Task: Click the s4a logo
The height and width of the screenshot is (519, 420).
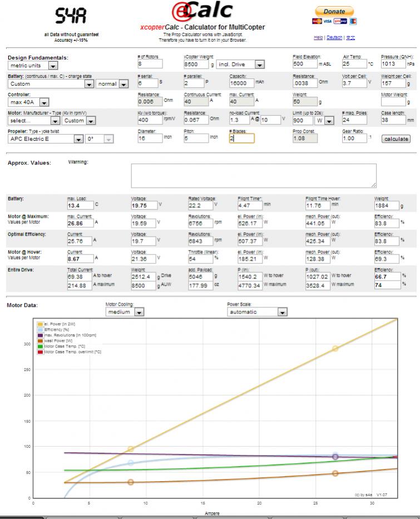Action: click(71, 17)
